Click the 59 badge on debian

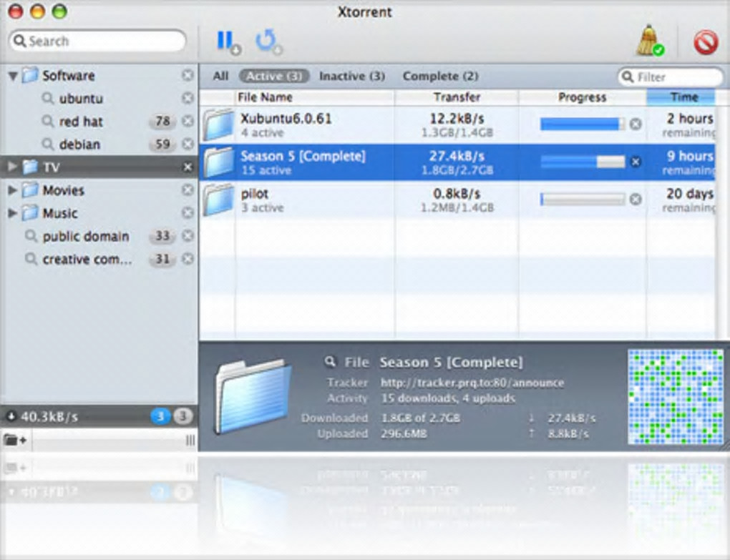click(x=162, y=144)
